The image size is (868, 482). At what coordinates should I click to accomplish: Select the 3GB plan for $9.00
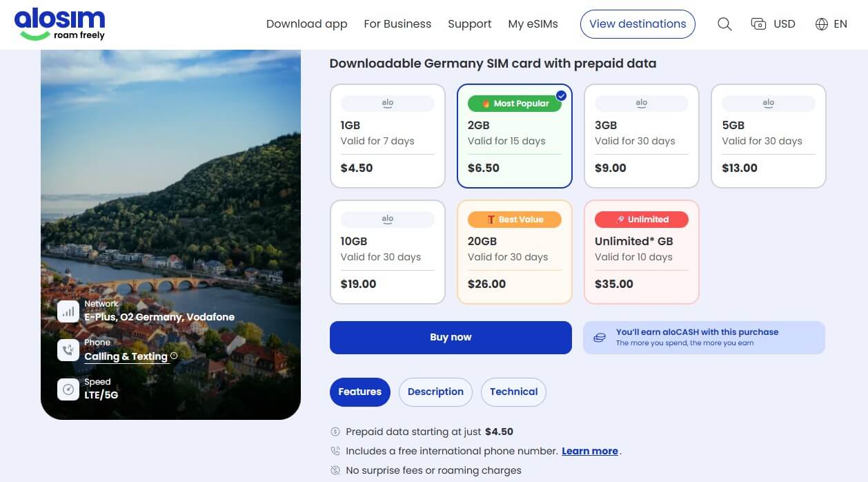(641, 136)
